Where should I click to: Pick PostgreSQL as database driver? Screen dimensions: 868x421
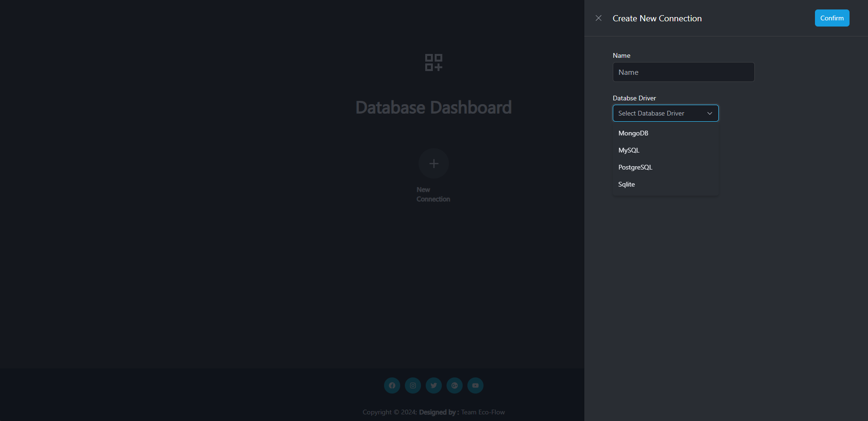(665, 167)
